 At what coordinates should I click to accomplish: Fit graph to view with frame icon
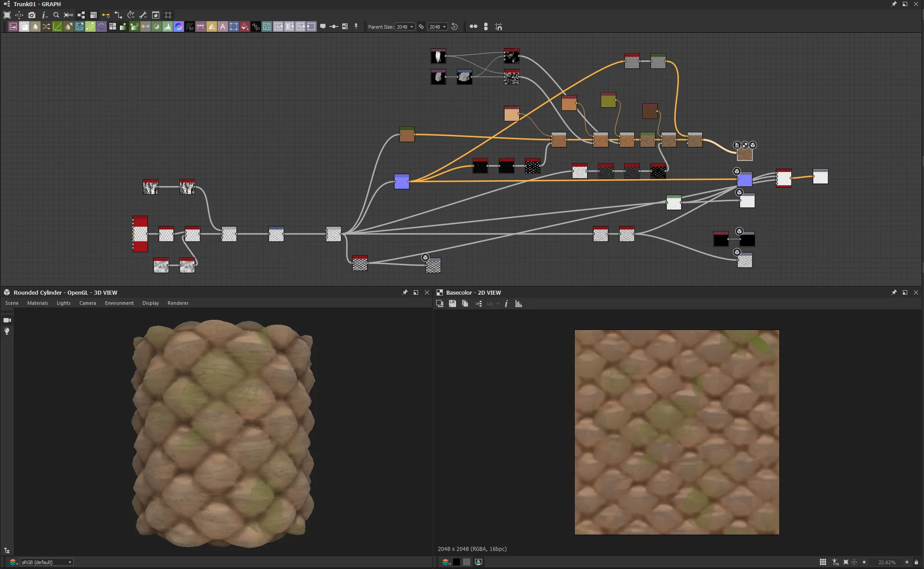7,15
